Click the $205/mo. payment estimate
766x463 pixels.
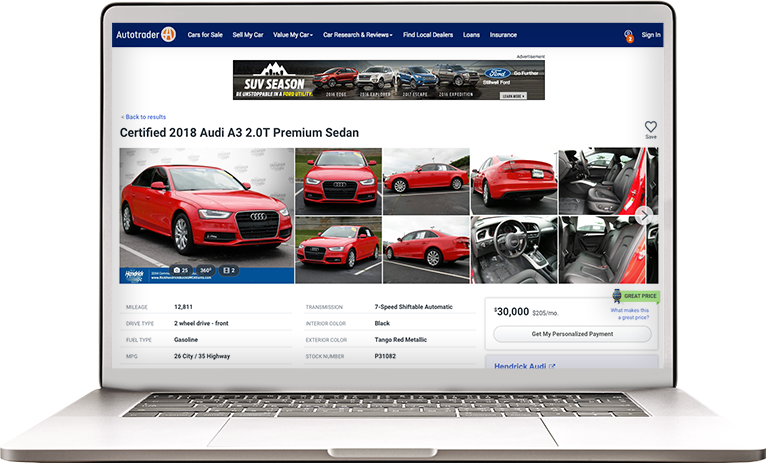pyautogui.click(x=545, y=313)
